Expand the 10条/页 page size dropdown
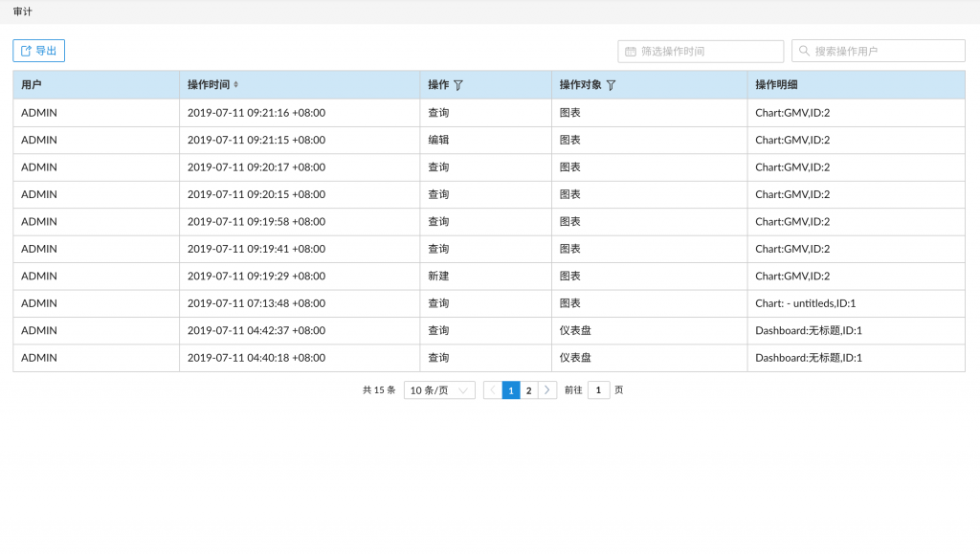This screenshot has width=980, height=555. 439,390
